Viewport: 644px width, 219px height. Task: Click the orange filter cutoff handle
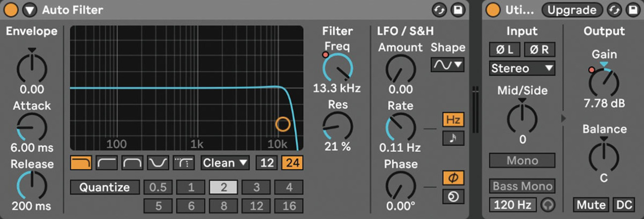point(283,124)
